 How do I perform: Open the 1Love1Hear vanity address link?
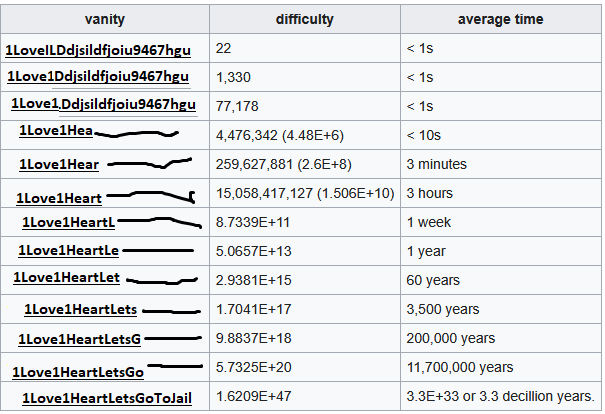(x=59, y=164)
